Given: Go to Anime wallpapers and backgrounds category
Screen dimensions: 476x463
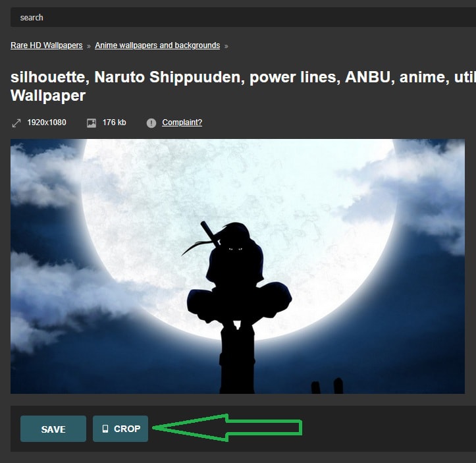Looking at the screenshot, I should point(157,45).
